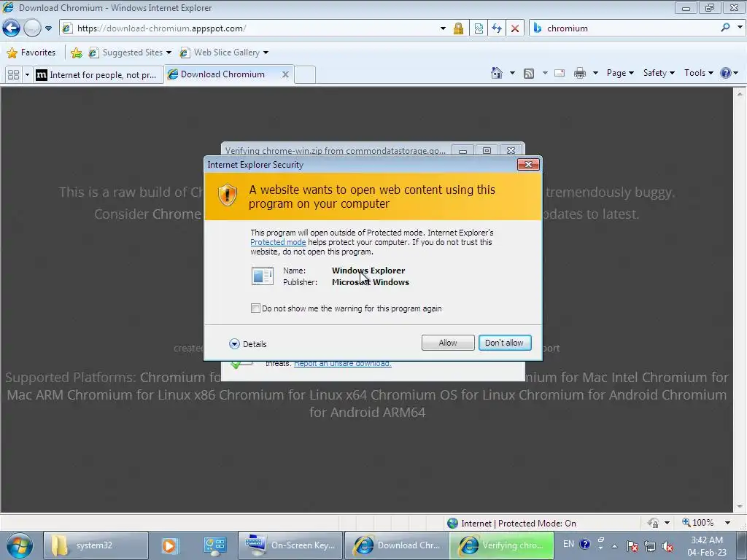The image size is (747, 560).
Task: Click the muted volume speaker icon
Action: (x=668, y=546)
